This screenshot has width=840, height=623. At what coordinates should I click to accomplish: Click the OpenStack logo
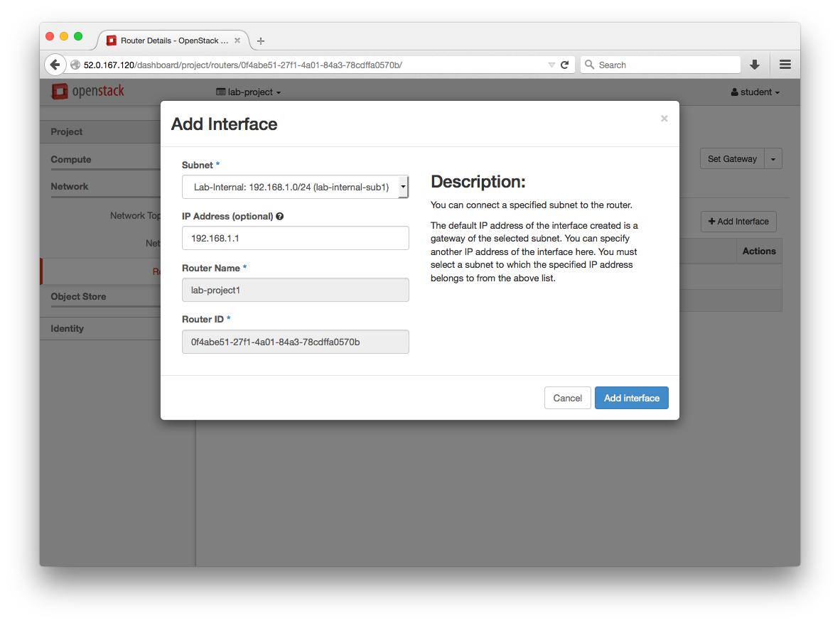88,92
